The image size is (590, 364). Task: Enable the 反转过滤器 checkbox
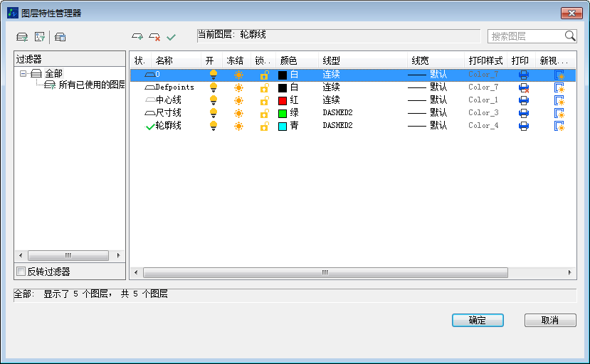21,272
